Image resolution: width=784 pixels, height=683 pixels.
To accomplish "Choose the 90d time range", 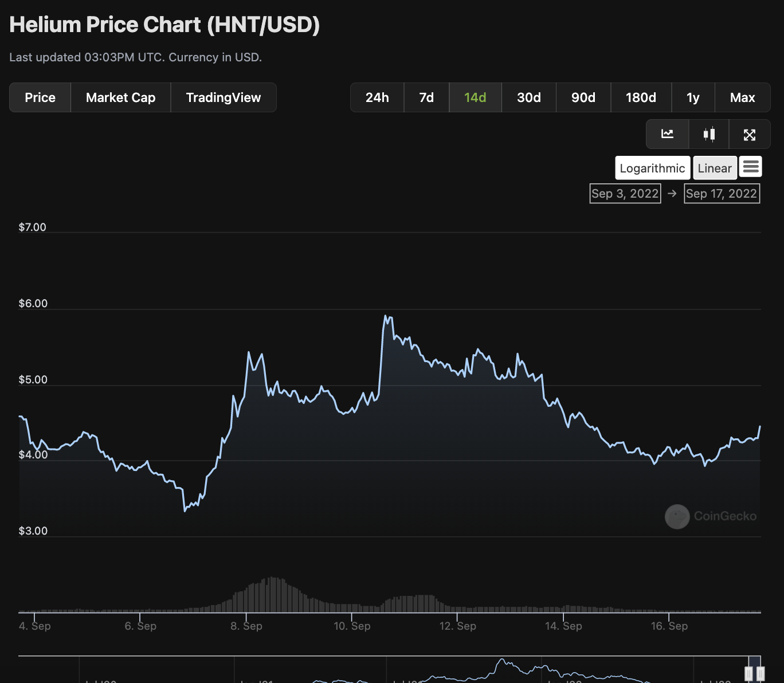I will [x=583, y=97].
